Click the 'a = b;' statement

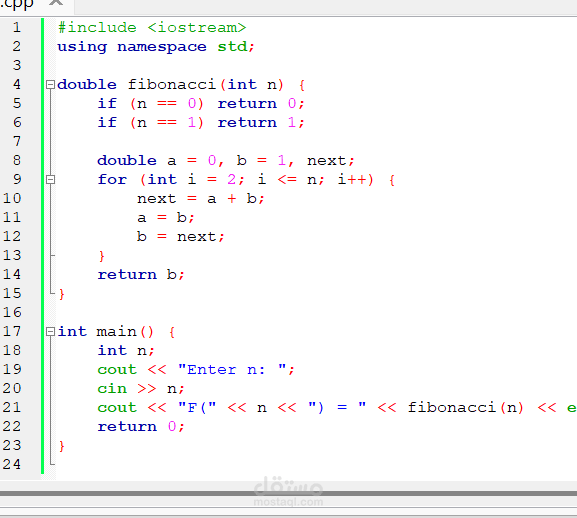click(165, 218)
